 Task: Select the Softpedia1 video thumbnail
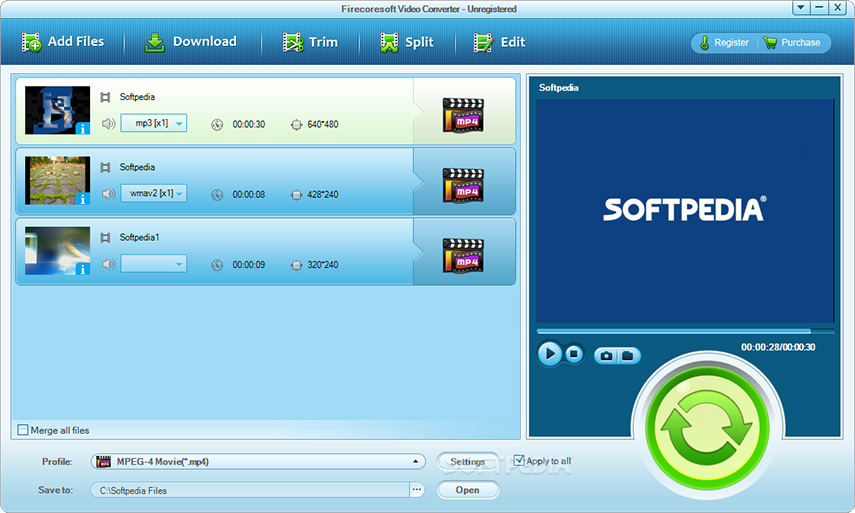pos(57,251)
